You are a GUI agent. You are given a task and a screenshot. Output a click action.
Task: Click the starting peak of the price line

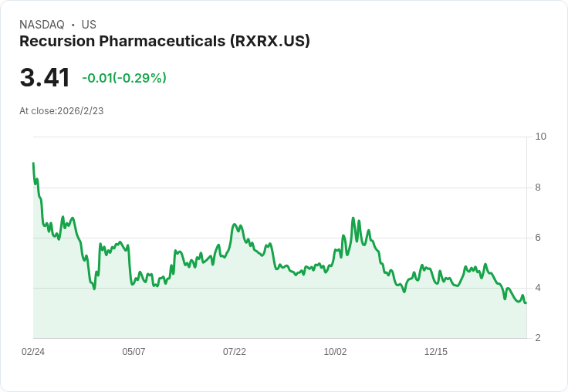33,164
